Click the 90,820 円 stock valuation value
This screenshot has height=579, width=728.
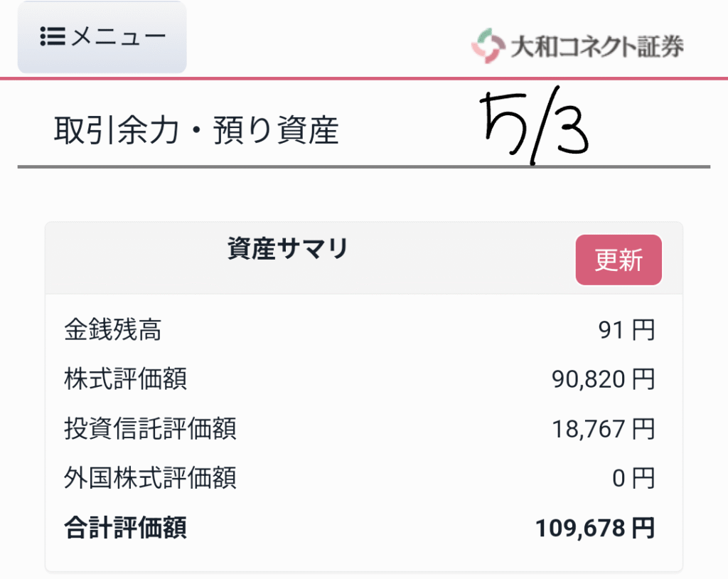603,379
